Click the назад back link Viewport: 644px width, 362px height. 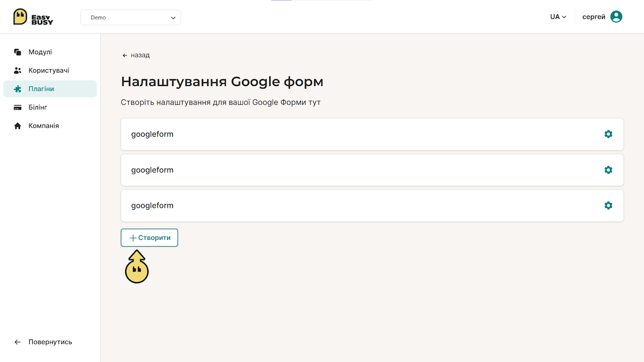(x=136, y=55)
